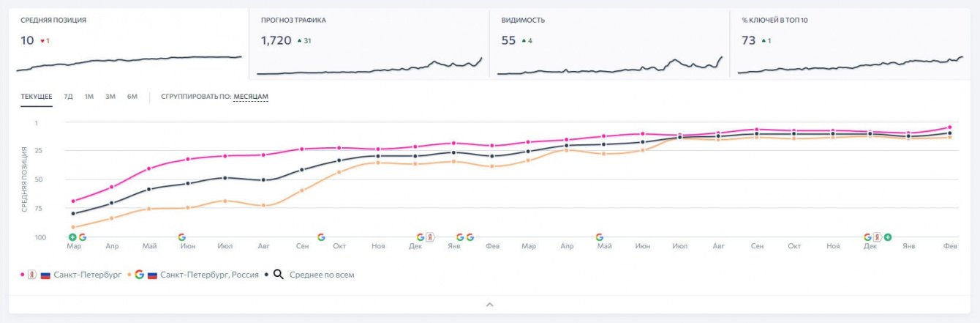
Task: Click the Google update marker above Май
Action: 600,237
